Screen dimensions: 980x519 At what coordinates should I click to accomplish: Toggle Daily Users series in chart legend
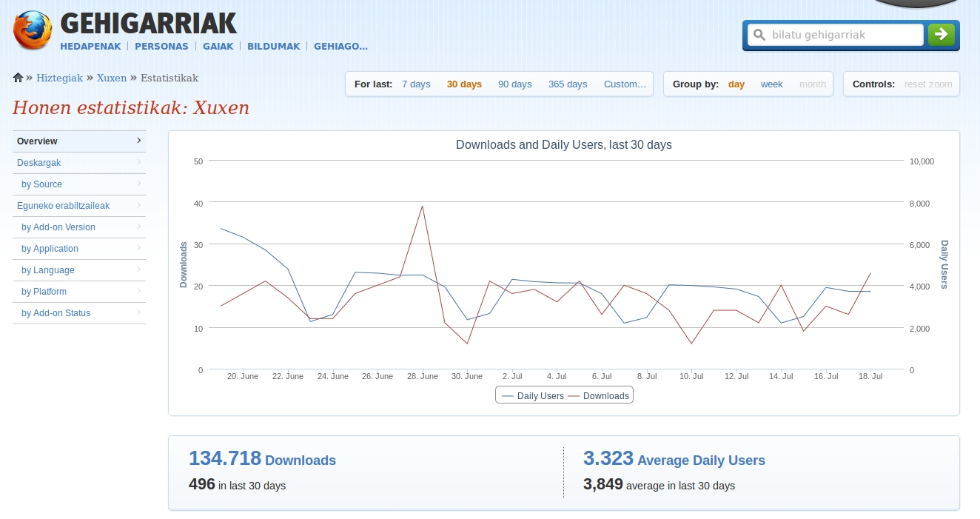point(533,395)
